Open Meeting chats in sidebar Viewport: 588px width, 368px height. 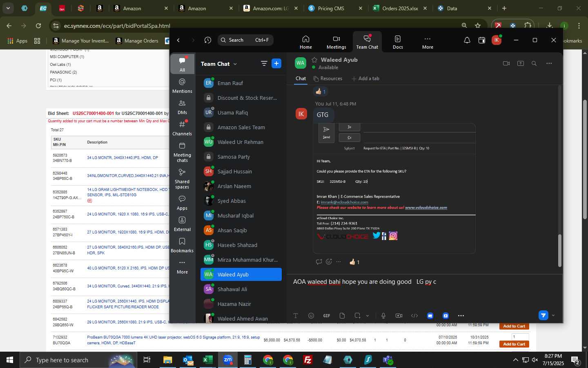pyautogui.click(x=182, y=152)
